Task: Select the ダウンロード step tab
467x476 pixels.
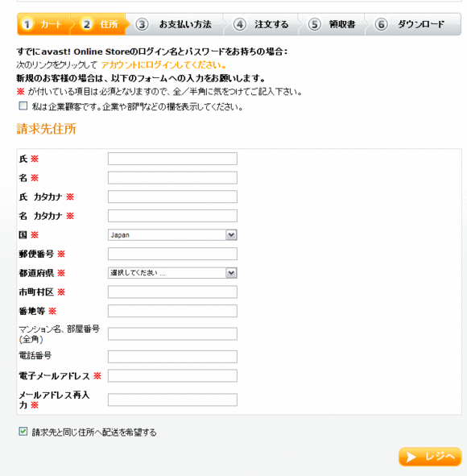Action: [x=413, y=24]
